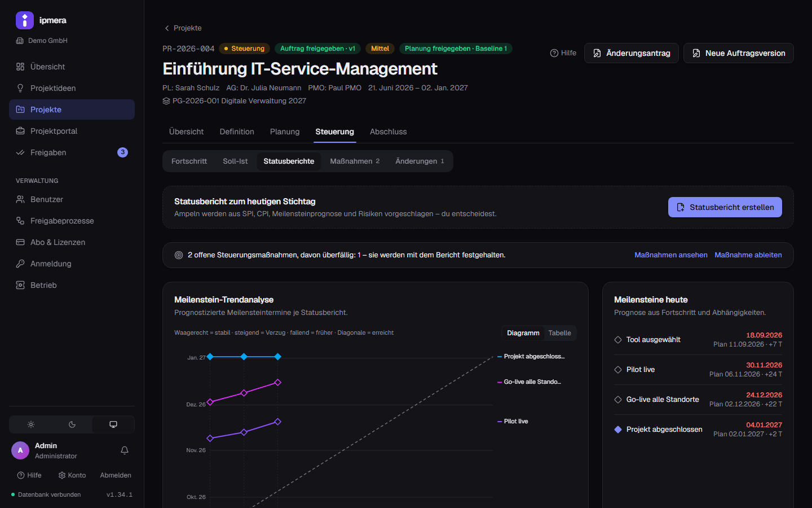This screenshot has height=508, width=812.
Task: Click the ipmera logo icon
Action: (x=25, y=20)
